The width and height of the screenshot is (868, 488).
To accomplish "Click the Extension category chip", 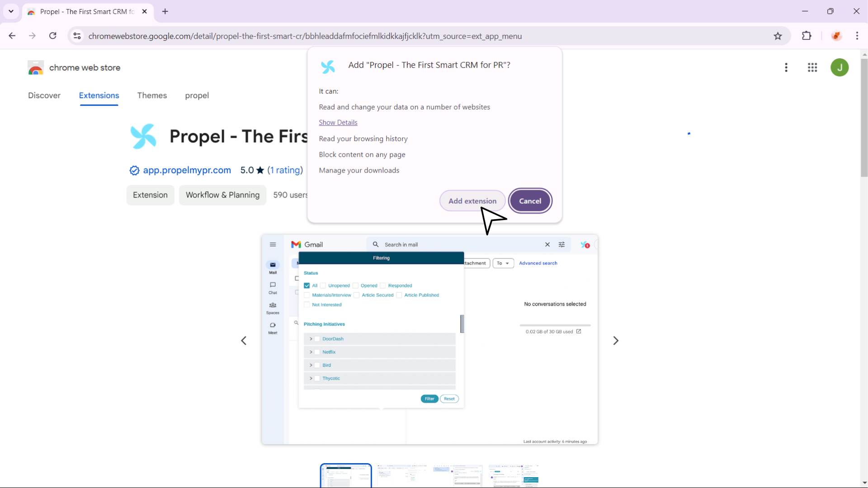I will 150,195.
